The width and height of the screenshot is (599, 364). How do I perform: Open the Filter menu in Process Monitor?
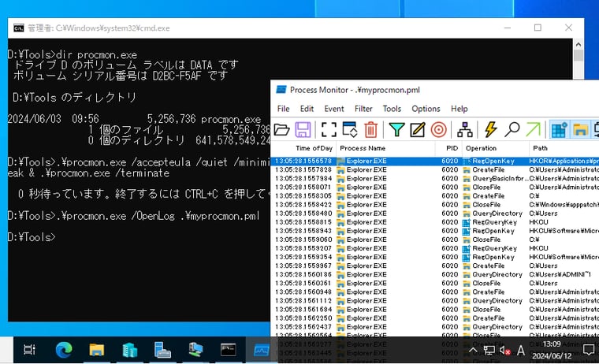pos(363,109)
